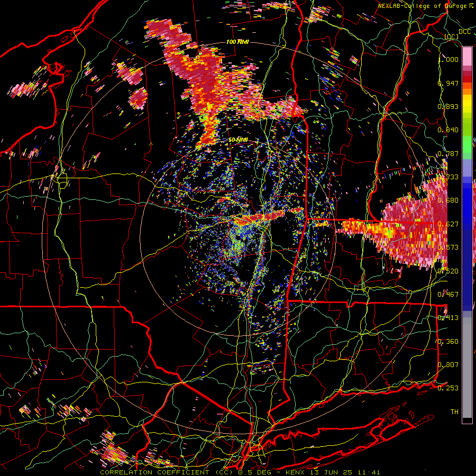Pick the gray lower segment of color bar
Viewport: 476px width, 476px height.
pyautogui.click(x=467, y=368)
